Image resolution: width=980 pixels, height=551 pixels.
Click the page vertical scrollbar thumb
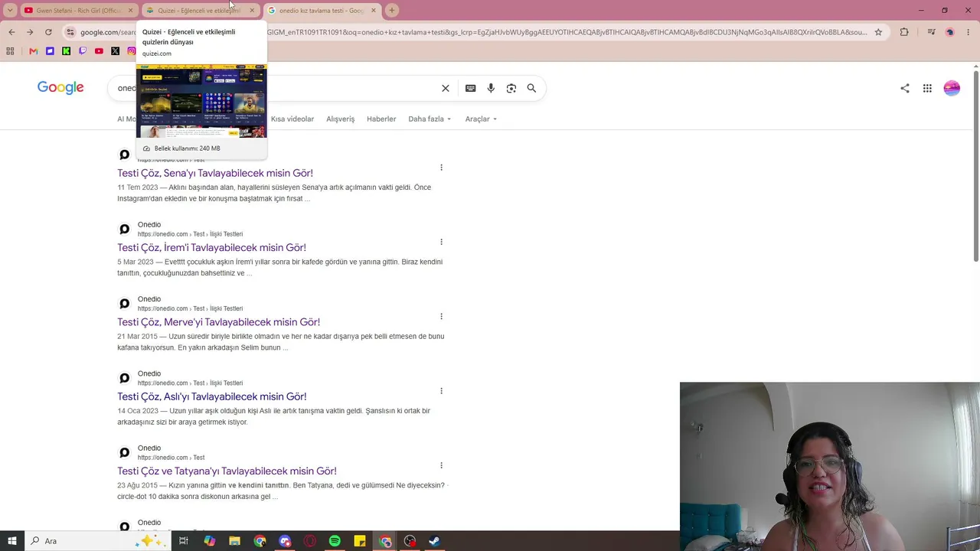pos(975,166)
